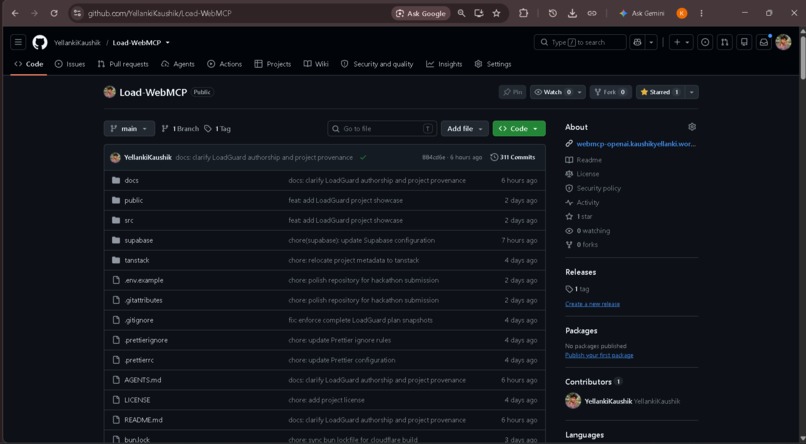Image resolution: width=806 pixels, height=444 pixels.
Task: Open the Insights tab
Action: [444, 64]
